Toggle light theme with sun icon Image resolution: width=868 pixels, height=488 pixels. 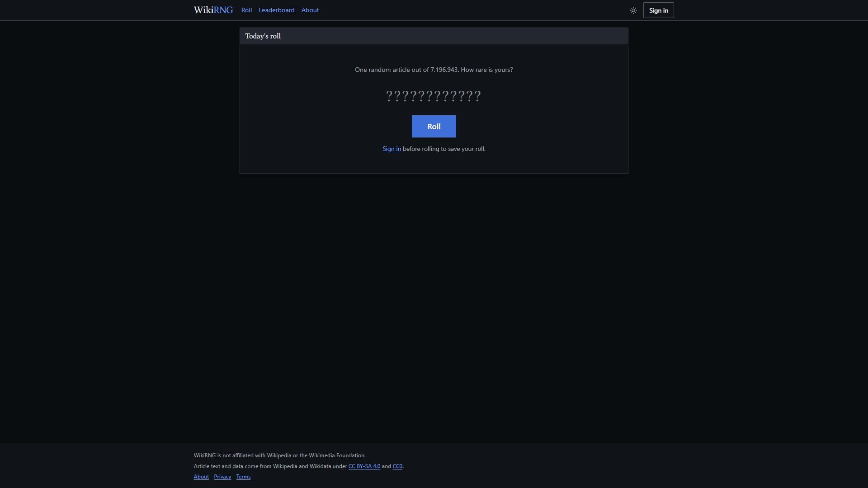pyautogui.click(x=633, y=10)
